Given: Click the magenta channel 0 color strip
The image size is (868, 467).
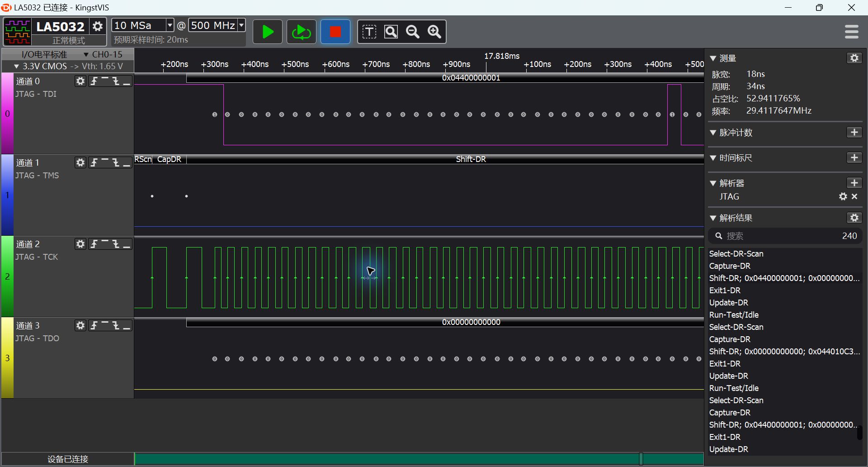Looking at the screenshot, I should (x=7, y=114).
